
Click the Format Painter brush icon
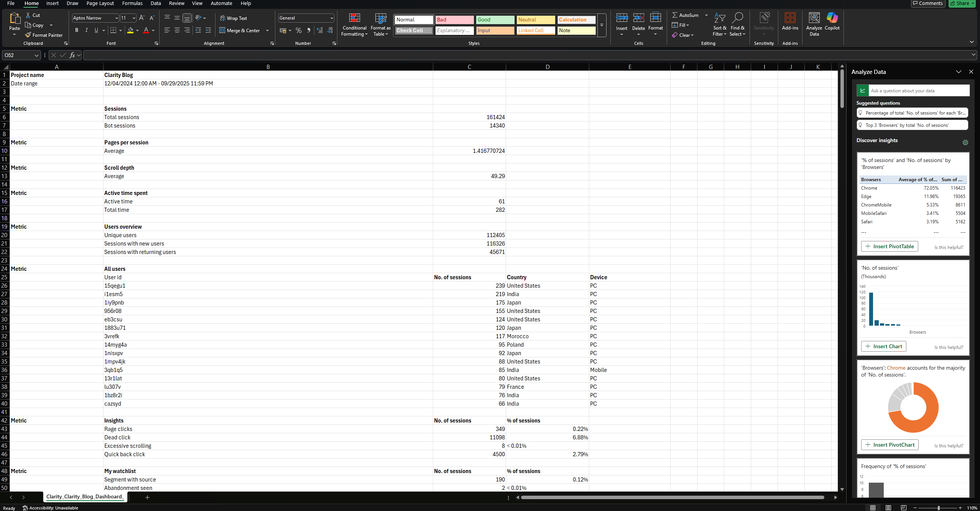28,35
